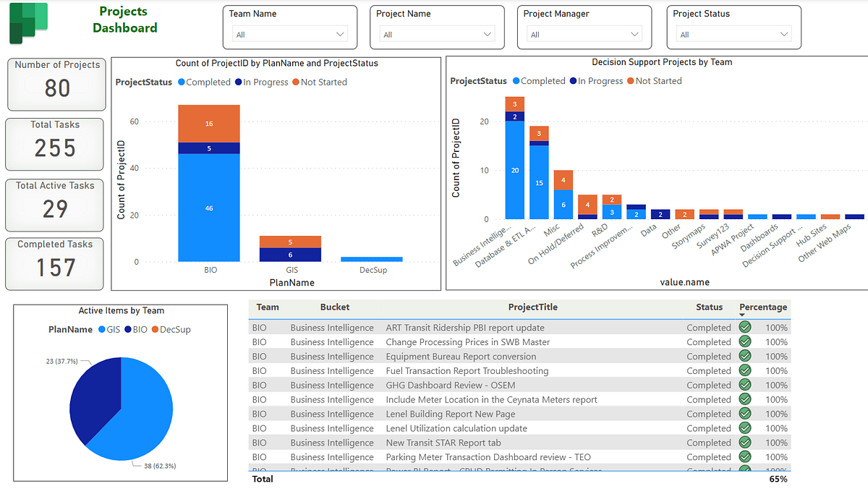Select the Number of Projects card
Viewport: 868px width, 489px height.
[56, 84]
